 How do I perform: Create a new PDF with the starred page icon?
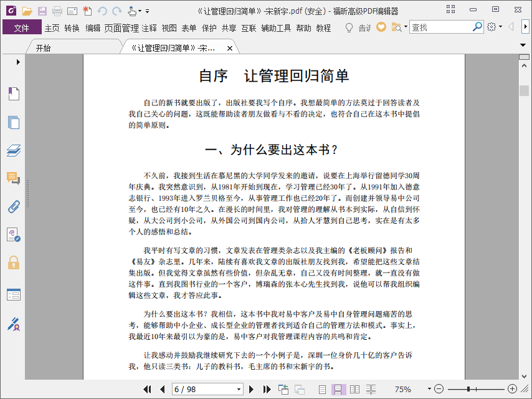click(x=87, y=11)
